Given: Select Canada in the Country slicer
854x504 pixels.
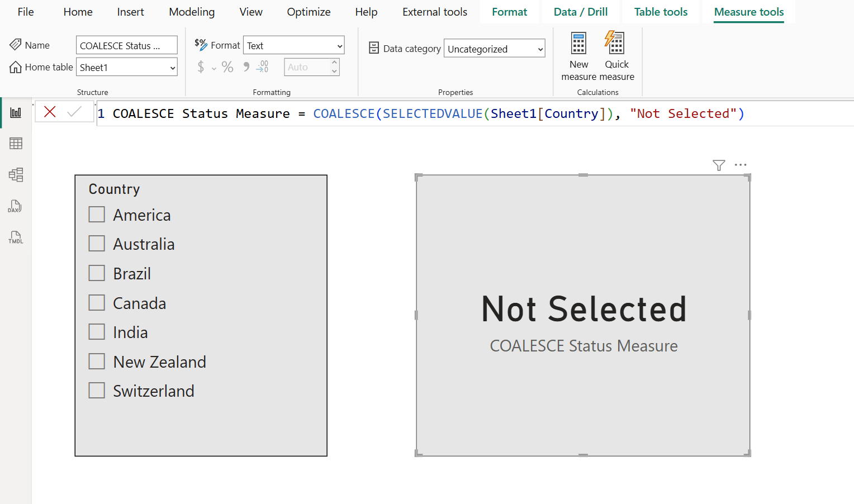Looking at the screenshot, I should [x=96, y=302].
